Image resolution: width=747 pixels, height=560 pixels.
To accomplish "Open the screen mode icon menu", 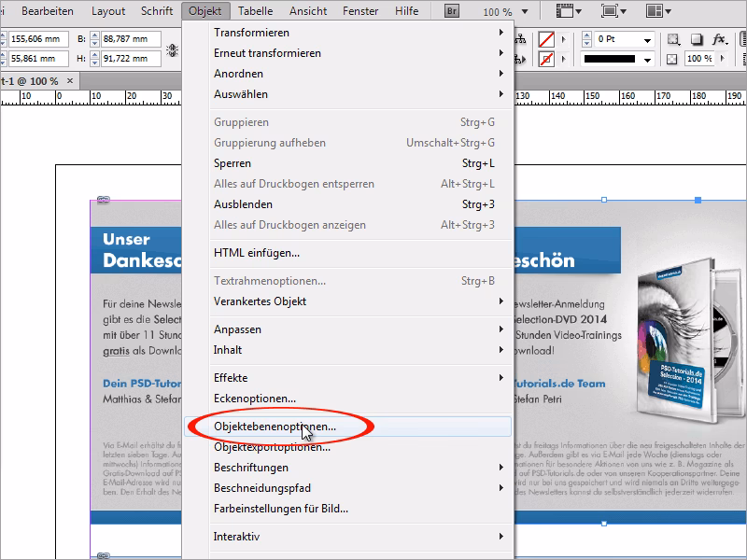I will [x=615, y=11].
